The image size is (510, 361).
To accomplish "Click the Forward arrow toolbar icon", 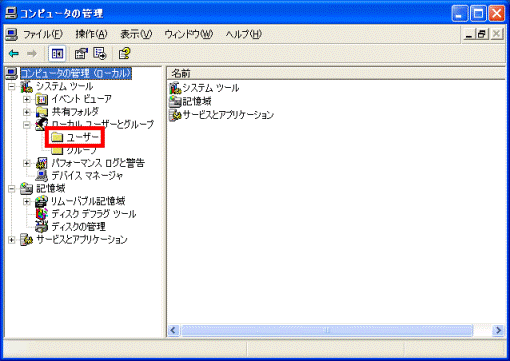I will [32, 53].
